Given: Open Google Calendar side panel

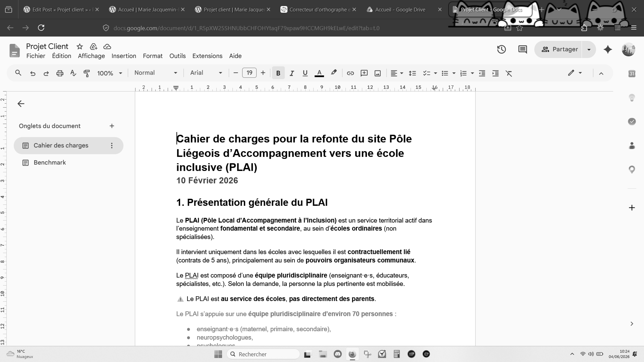Looking at the screenshot, I should click(632, 74).
